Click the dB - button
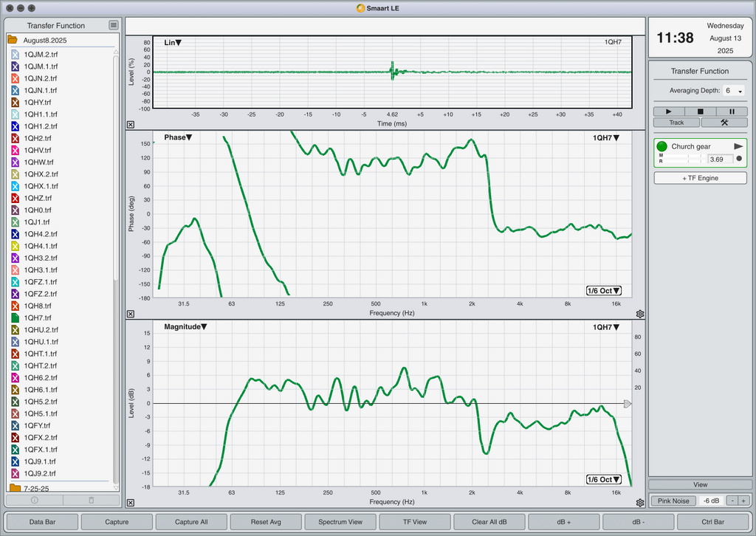The height and width of the screenshot is (536, 756). pos(639,521)
